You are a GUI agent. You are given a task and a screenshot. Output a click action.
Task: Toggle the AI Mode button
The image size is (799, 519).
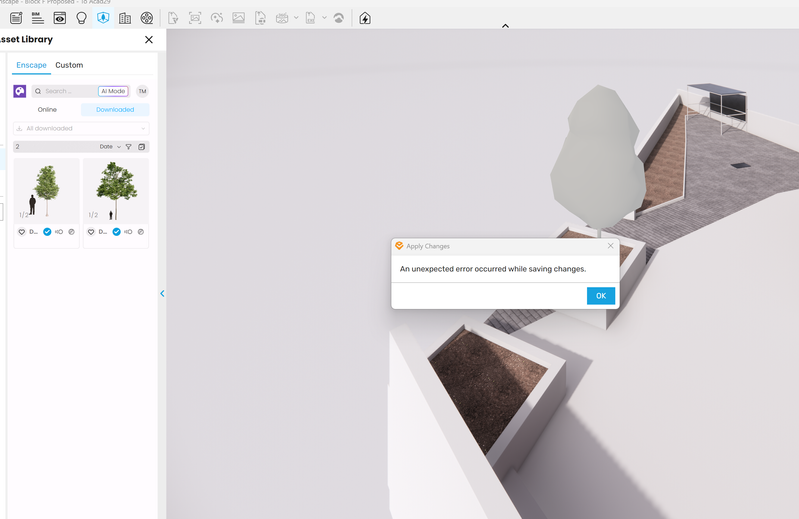[x=113, y=91]
